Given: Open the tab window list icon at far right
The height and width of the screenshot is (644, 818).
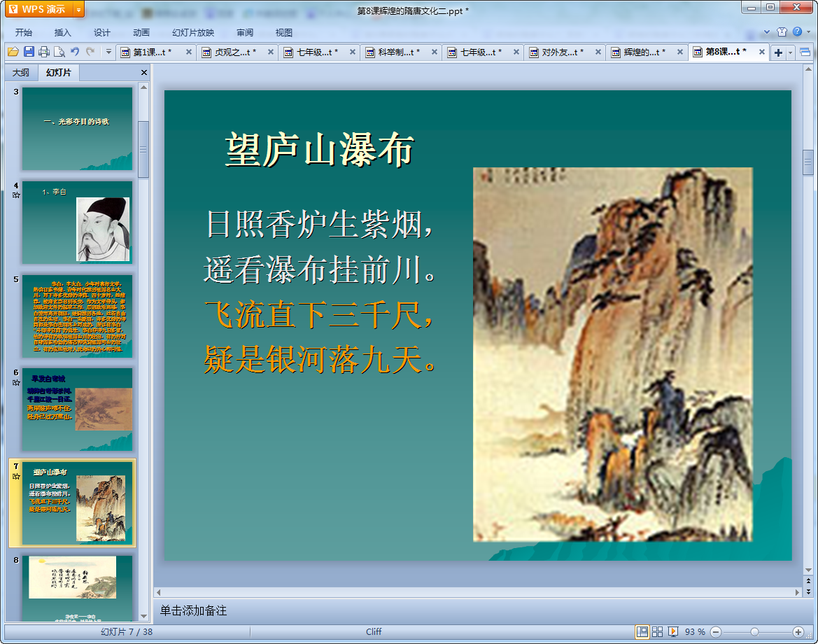Looking at the screenshot, I should tap(805, 52).
